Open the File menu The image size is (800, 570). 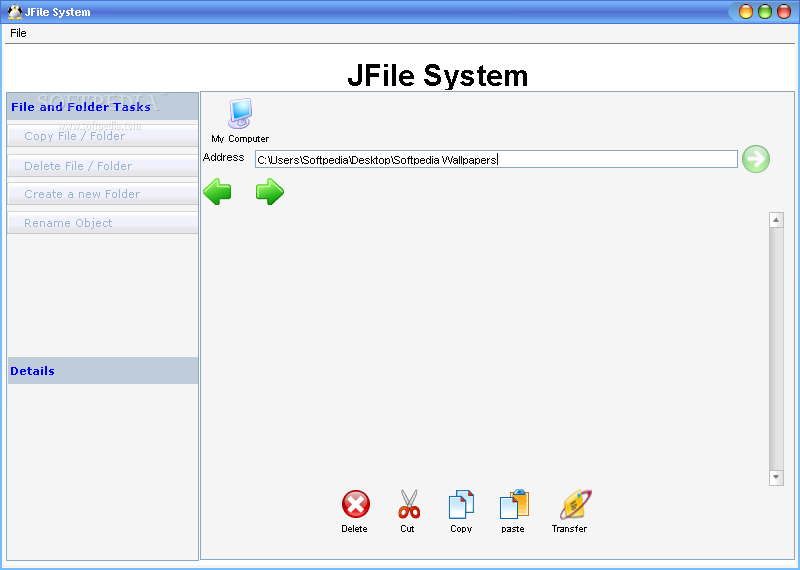(x=18, y=33)
